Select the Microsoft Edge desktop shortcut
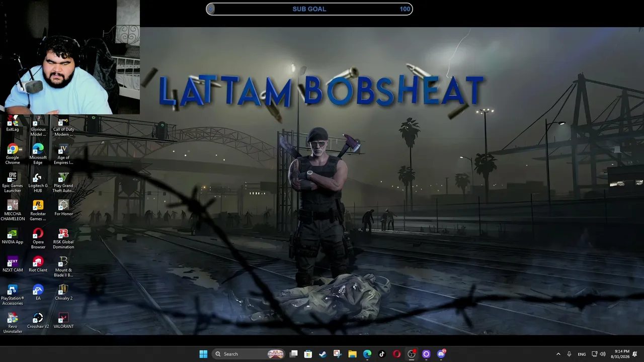Screen dimensions: 644x362 38,154
